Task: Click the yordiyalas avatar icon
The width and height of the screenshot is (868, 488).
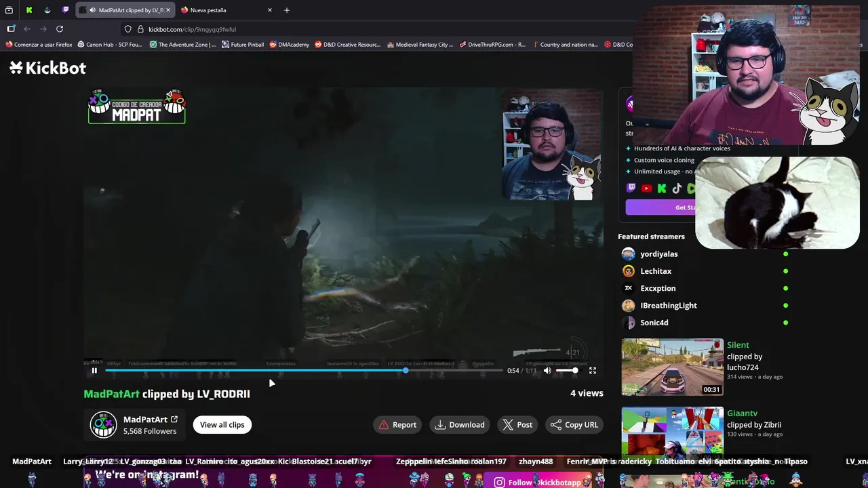Action: (629, 254)
